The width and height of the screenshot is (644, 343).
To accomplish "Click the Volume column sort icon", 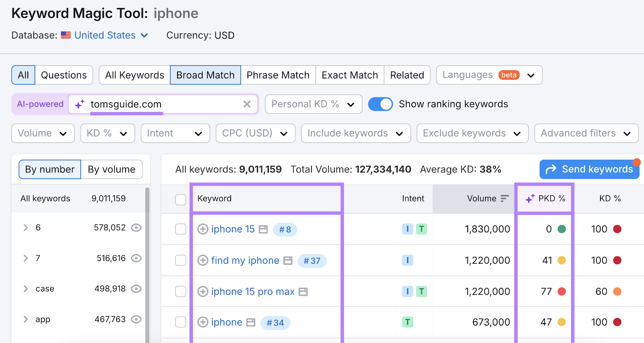I will (504, 198).
